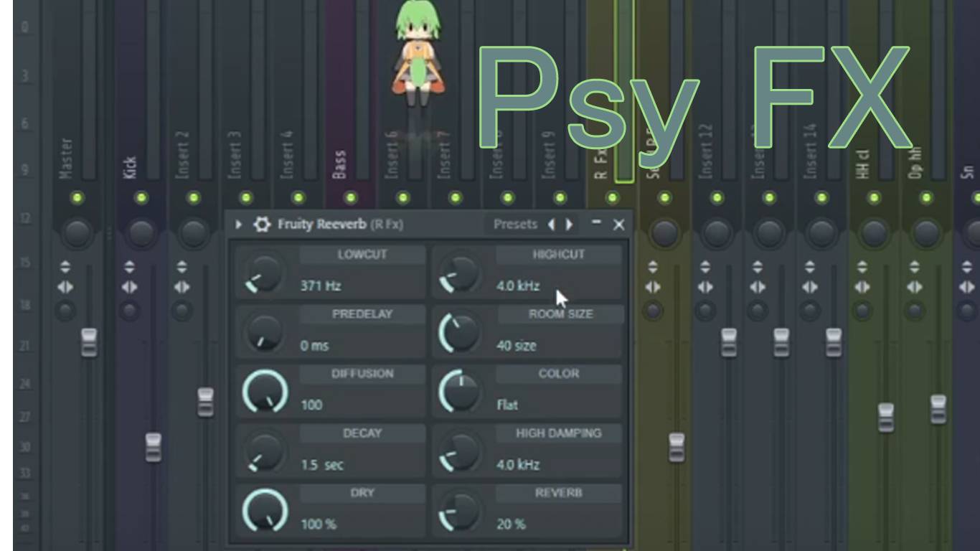Click the "371 Hz" lowcut value
Screen dimensions: 980x551
pos(321,286)
